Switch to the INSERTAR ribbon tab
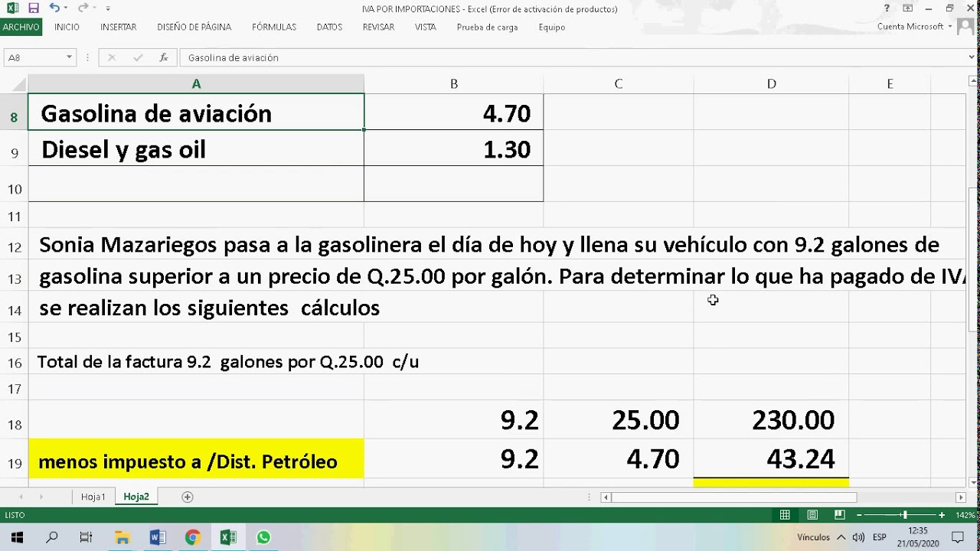Viewport: 980px width, 551px height. click(x=118, y=27)
